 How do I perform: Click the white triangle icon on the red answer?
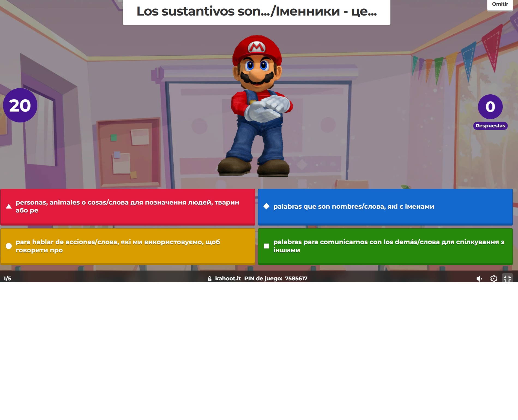coord(9,206)
